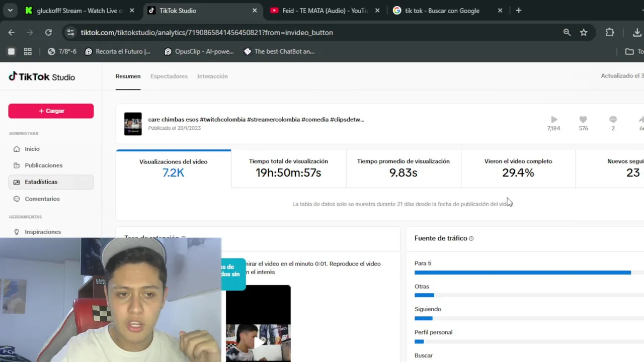Image resolution: width=644 pixels, height=362 pixels.
Task: Switch to the Resumen tab
Action: point(128,76)
